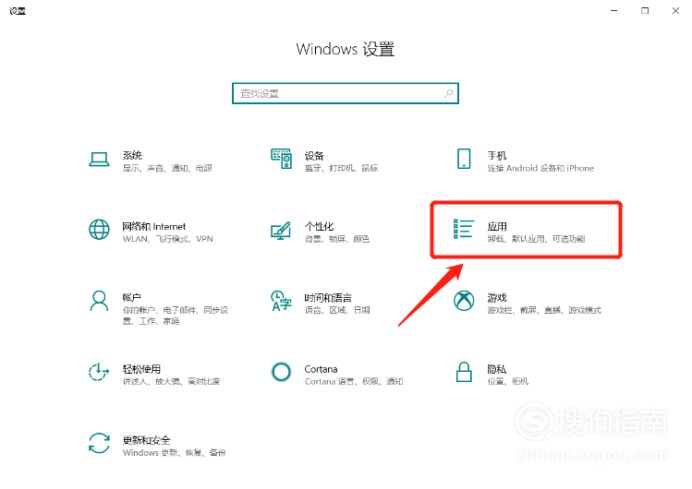Open the 网络和 Internet globe icon
The width and height of the screenshot is (692, 489).
pos(99,229)
